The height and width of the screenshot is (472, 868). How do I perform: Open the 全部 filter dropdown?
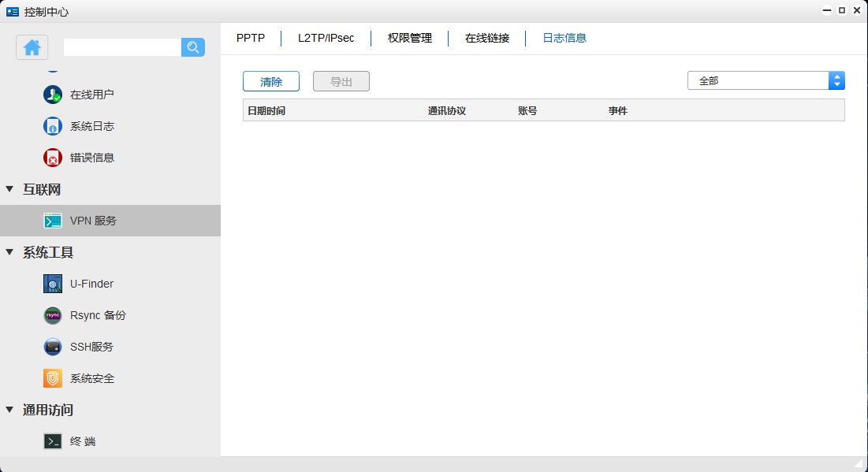click(766, 80)
